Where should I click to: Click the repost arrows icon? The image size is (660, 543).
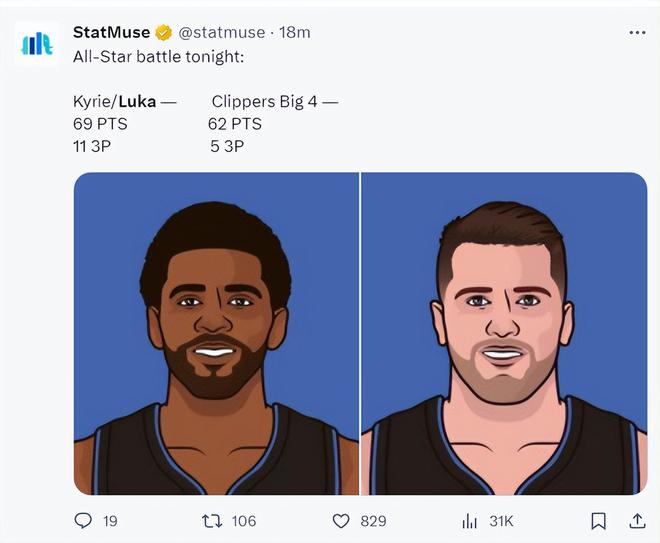212,520
